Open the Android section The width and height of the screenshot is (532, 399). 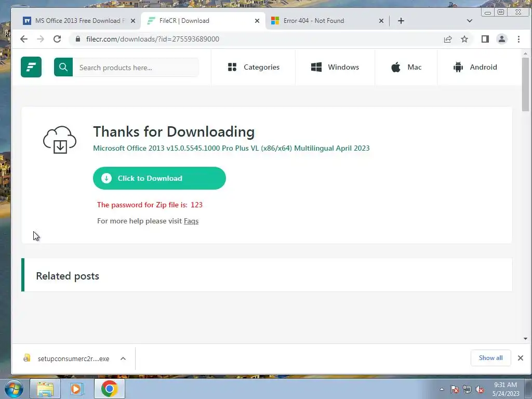tap(475, 67)
